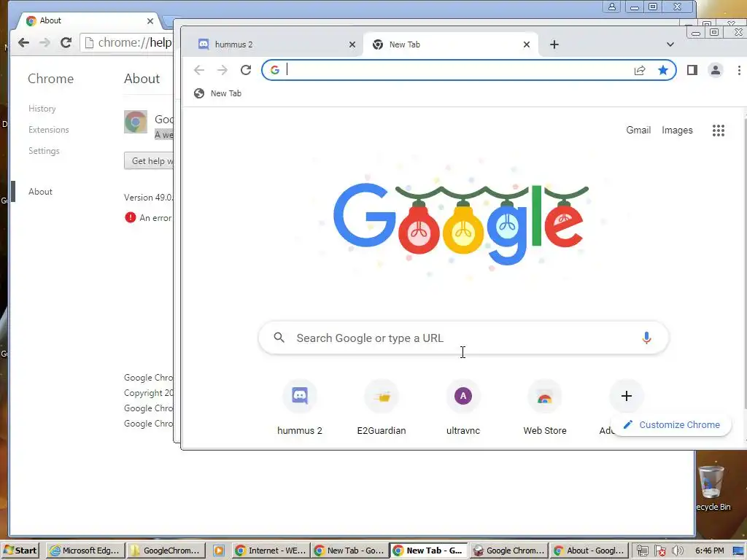Image resolution: width=747 pixels, height=560 pixels.
Task: Click the volume speaker icon in the system tray
Action: pyautogui.click(x=678, y=551)
